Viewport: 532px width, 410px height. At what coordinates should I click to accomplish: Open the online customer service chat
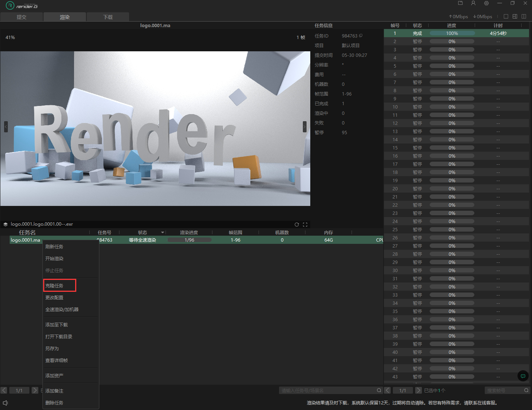523,376
